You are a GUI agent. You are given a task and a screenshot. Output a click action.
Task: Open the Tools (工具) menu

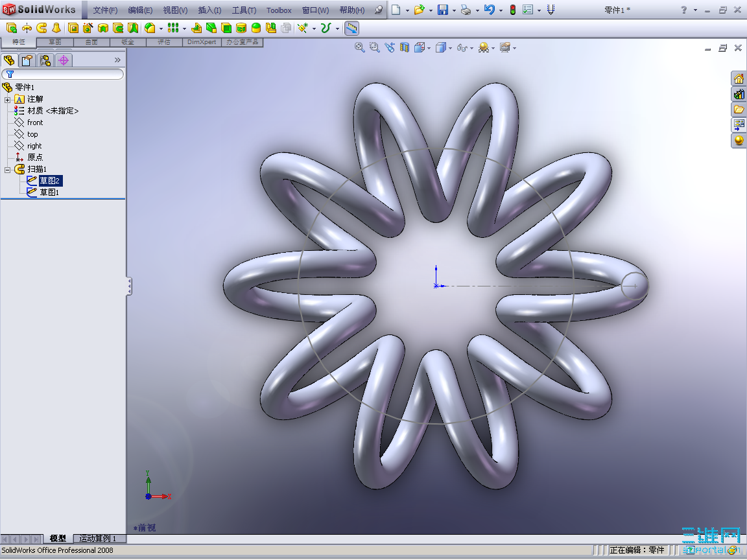[x=244, y=10]
